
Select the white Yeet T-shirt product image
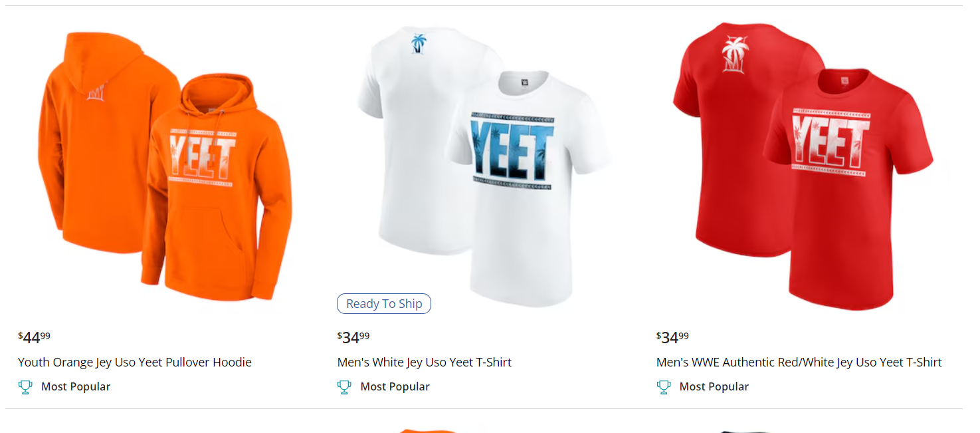(484, 166)
